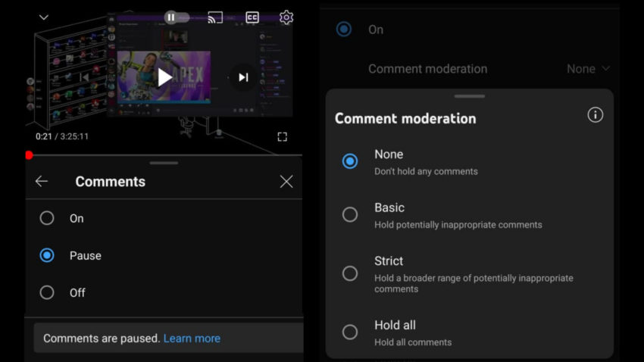Choose None moderation option

click(350, 161)
